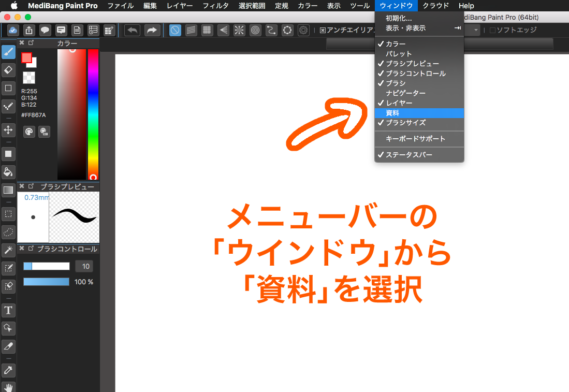Float the カラー panel into its own window
The image size is (569, 392).
(31, 43)
